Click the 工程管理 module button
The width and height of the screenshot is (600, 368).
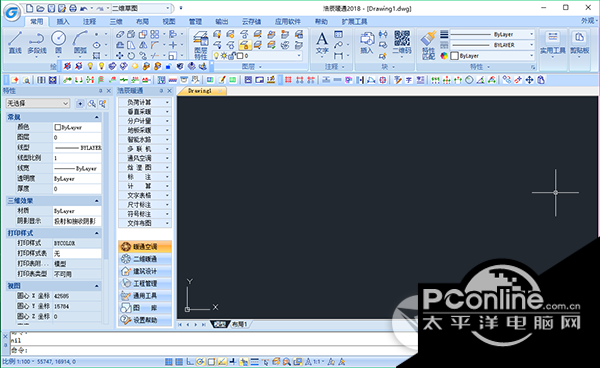145,283
